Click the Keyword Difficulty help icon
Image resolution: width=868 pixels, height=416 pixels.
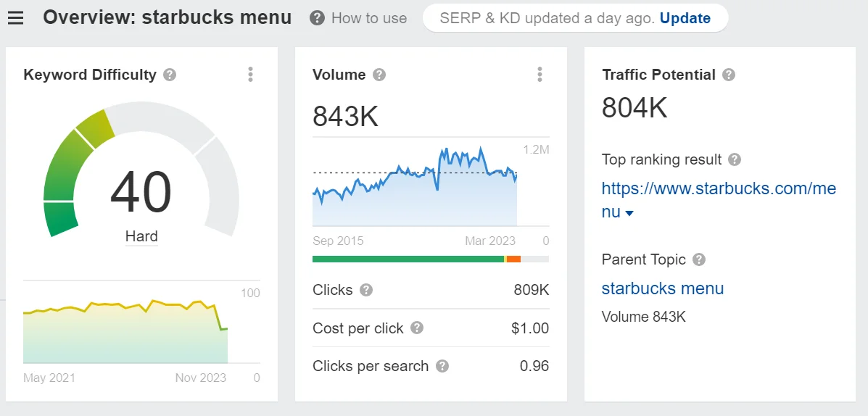coord(170,75)
